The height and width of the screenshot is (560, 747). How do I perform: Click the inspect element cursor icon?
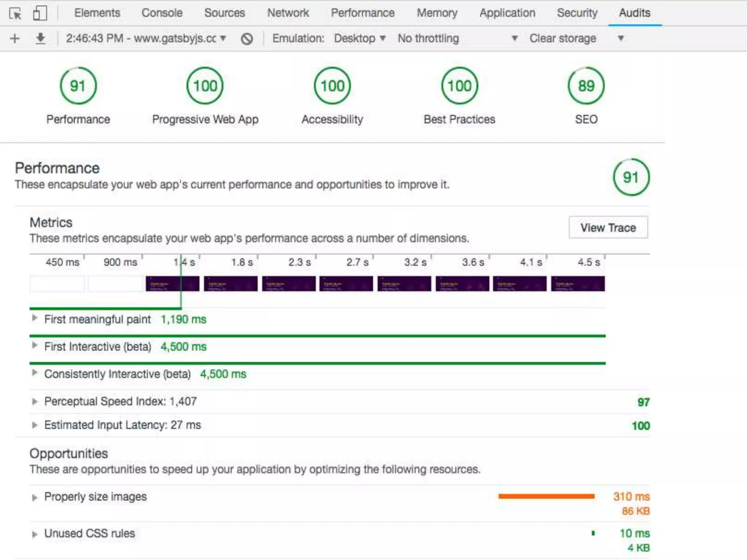point(15,13)
